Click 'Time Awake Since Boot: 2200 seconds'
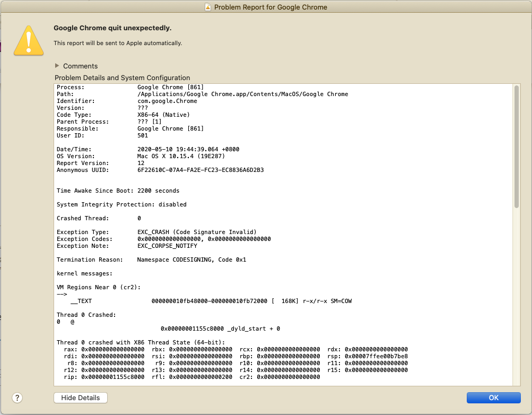The image size is (532, 415). [118, 191]
